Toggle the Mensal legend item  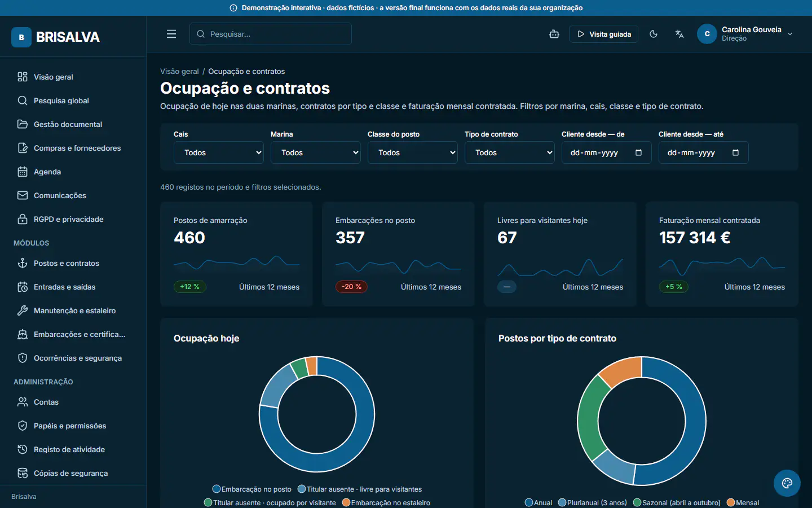[x=743, y=502]
